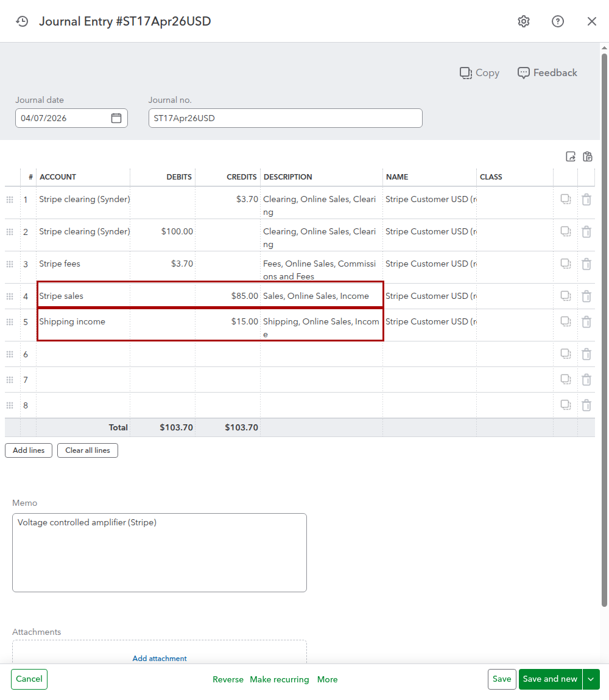The width and height of the screenshot is (609, 700).
Task: Click empty account cell in row 6
Action: pyautogui.click(x=83, y=354)
